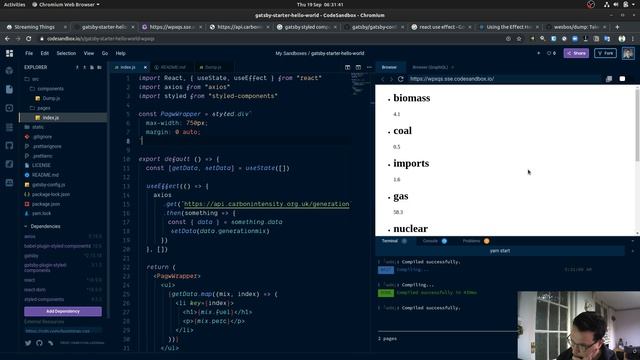Open the Edit menu
Image resolution: width=640 pixels, height=360 pixels.
(44, 53)
